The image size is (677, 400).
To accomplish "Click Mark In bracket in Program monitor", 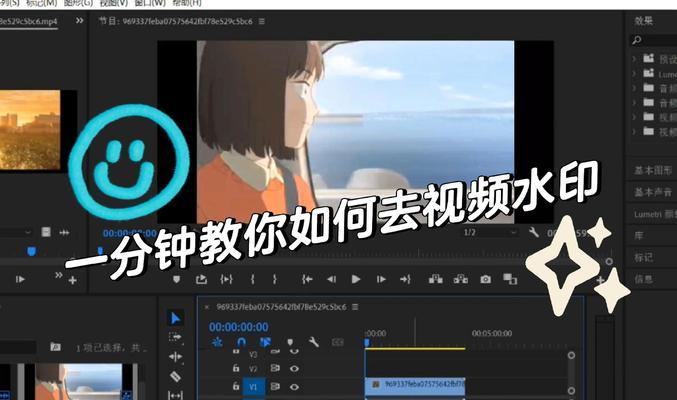I will (252, 279).
